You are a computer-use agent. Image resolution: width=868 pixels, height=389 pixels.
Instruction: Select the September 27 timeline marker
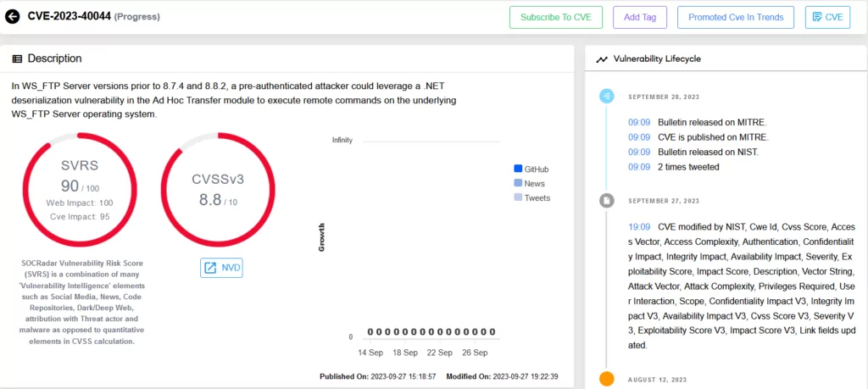tap(607, 201)
